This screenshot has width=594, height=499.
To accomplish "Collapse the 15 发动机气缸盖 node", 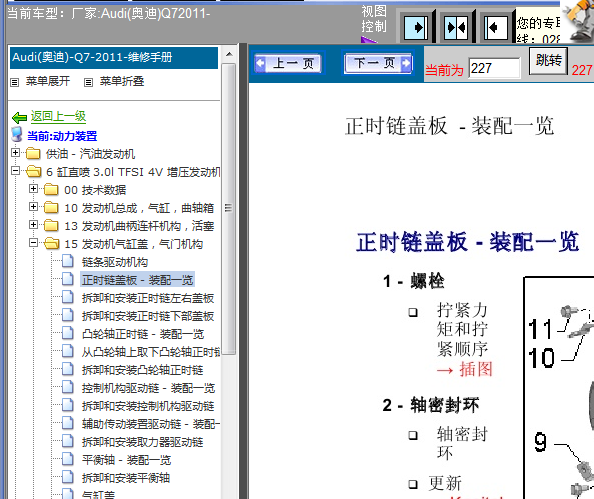I will 33,243.
